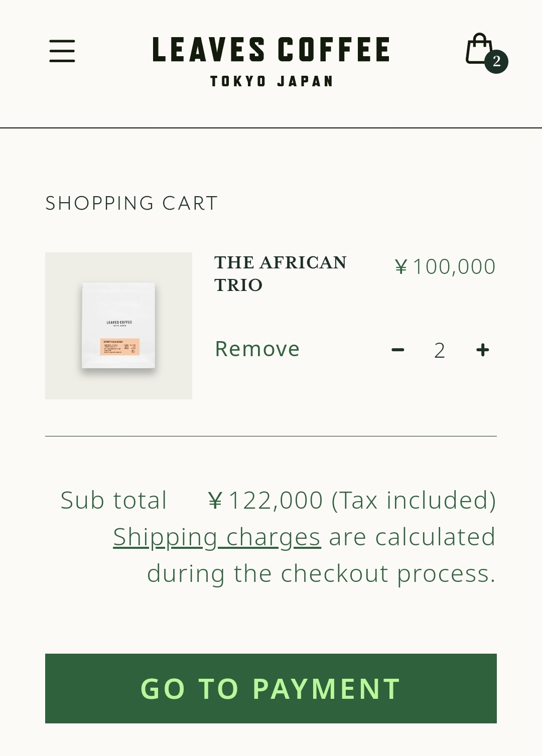Click the cart item count badge
542x756 pixels.
coord(496,62)
